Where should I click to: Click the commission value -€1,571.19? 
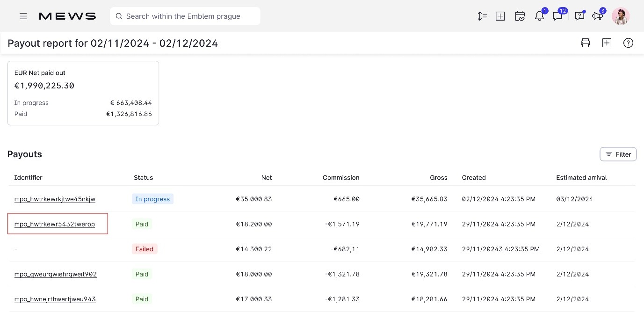(342, 224)
